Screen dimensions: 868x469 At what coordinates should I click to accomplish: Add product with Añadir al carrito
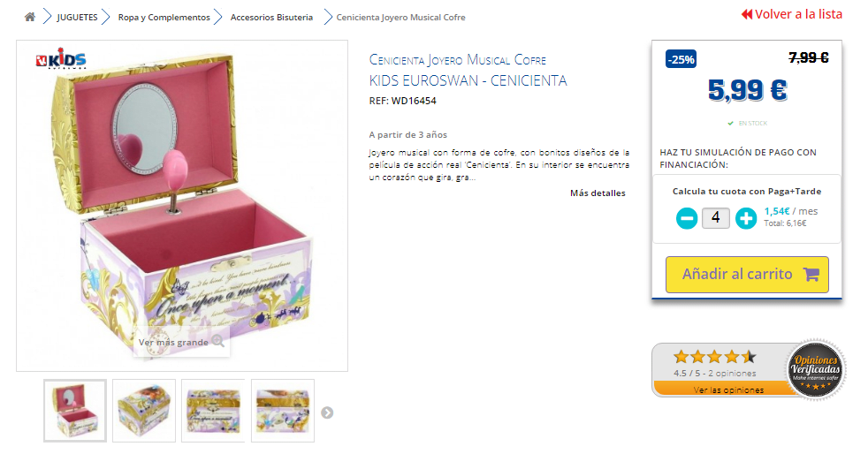point(747,275)
